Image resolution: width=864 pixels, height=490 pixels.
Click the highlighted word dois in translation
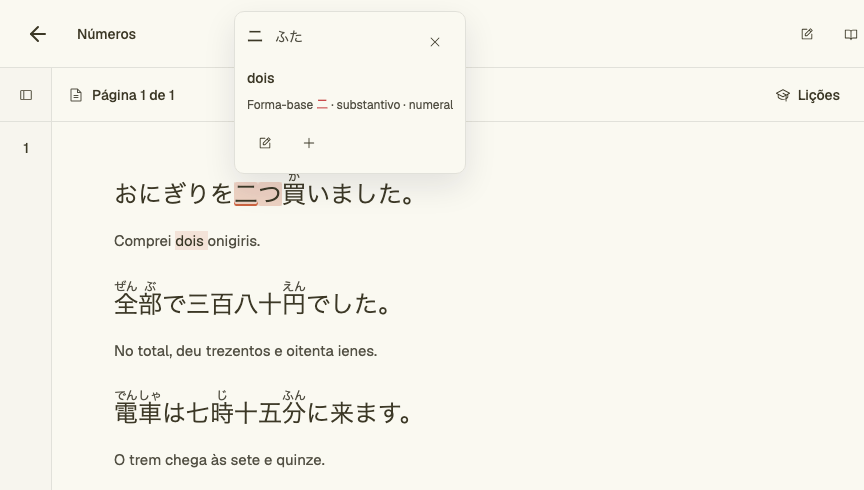coord(190,241)
